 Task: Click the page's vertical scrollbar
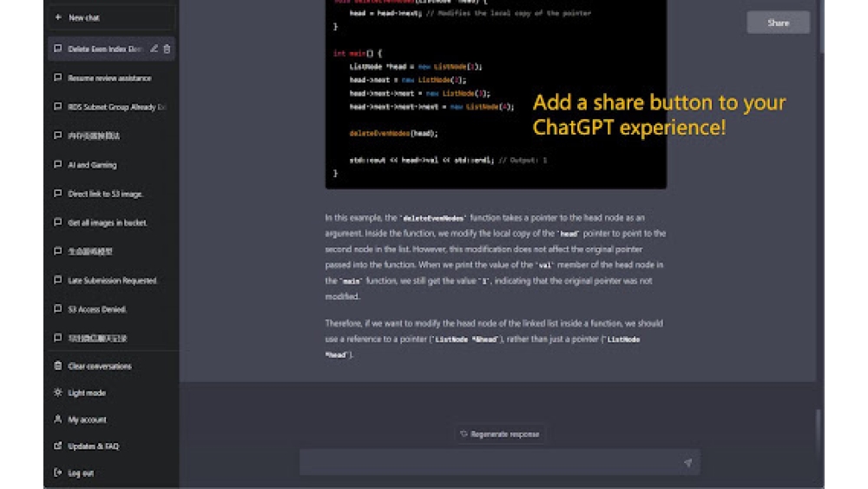pos(820,27)
